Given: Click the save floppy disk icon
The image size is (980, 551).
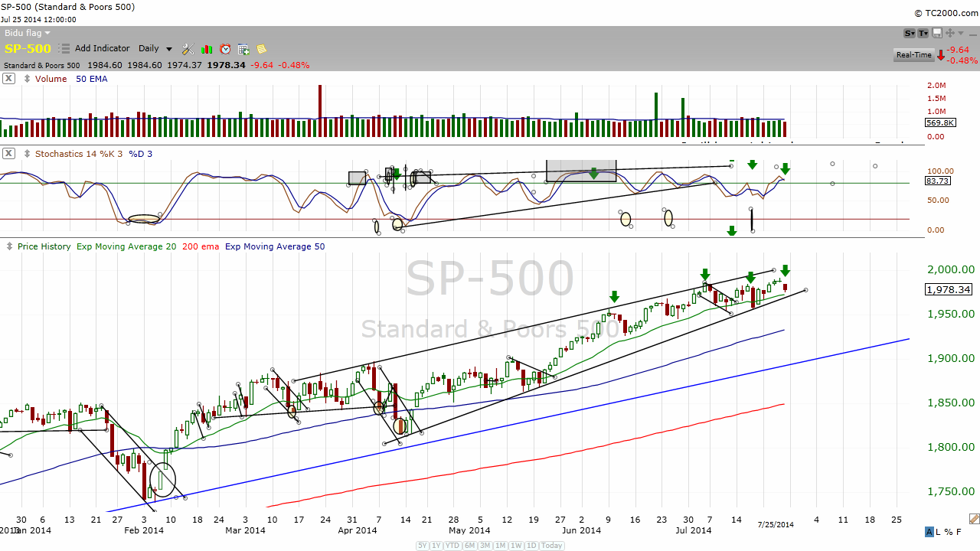Looking at the screenshot, I should (x=938, y=33).
